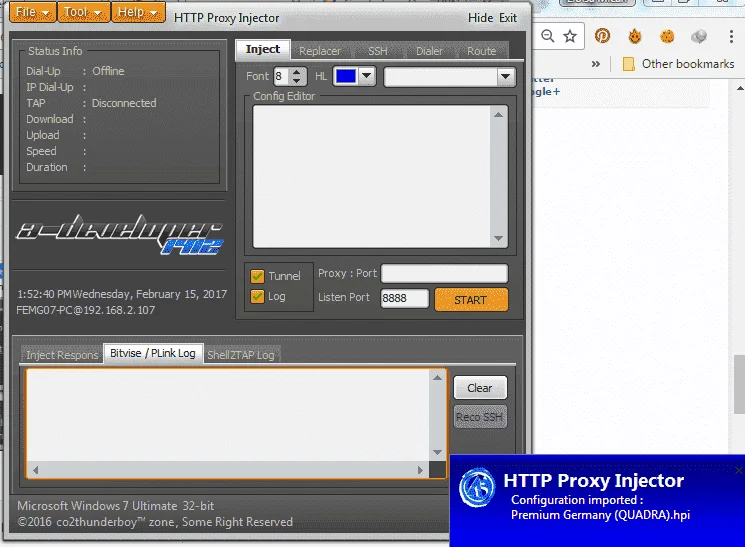
Task: Click the Font size field
Action: pos(282,76)
